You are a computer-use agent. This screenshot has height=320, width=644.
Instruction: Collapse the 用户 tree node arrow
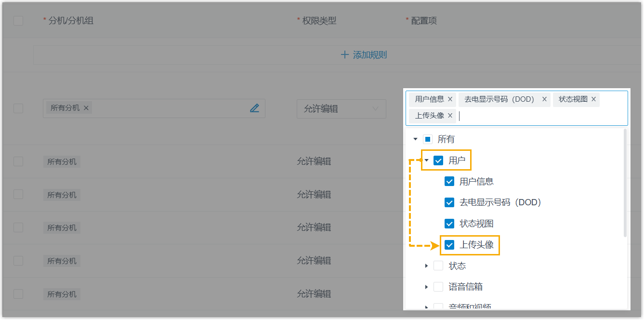click(x=426, y=160)
